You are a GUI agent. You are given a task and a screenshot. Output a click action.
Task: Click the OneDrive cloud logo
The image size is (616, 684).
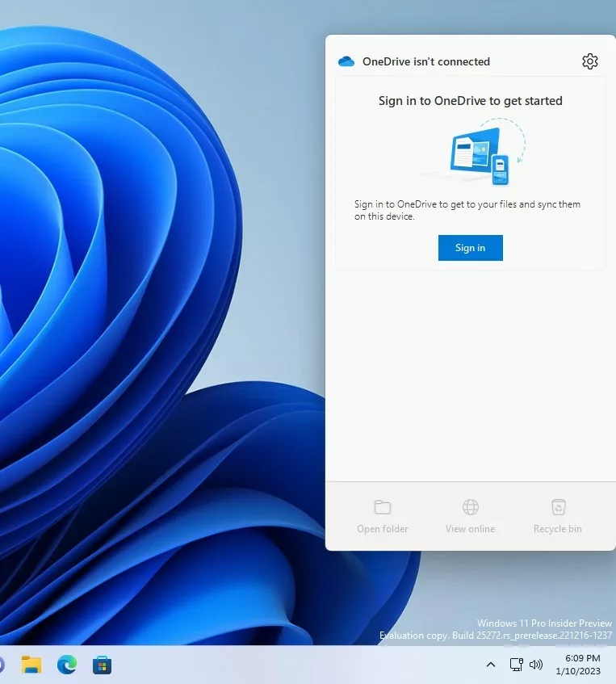(x=346, y=61)
